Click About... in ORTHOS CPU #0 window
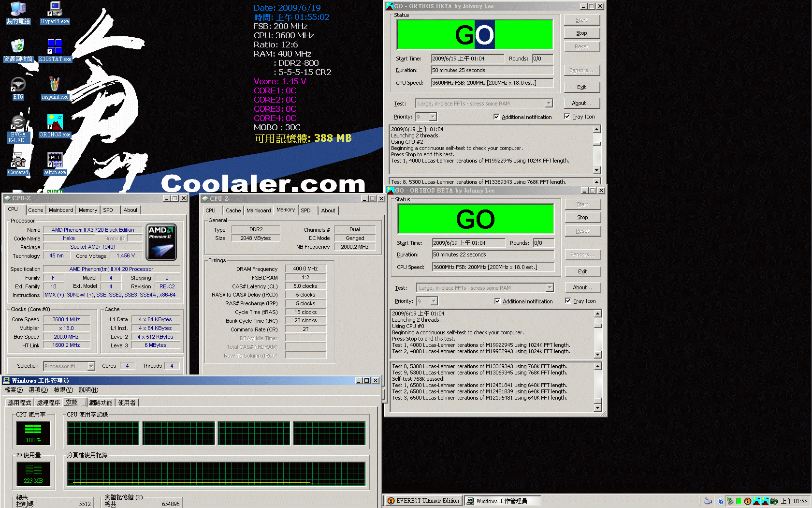812x508 pixels. click(x=582, y=288)
